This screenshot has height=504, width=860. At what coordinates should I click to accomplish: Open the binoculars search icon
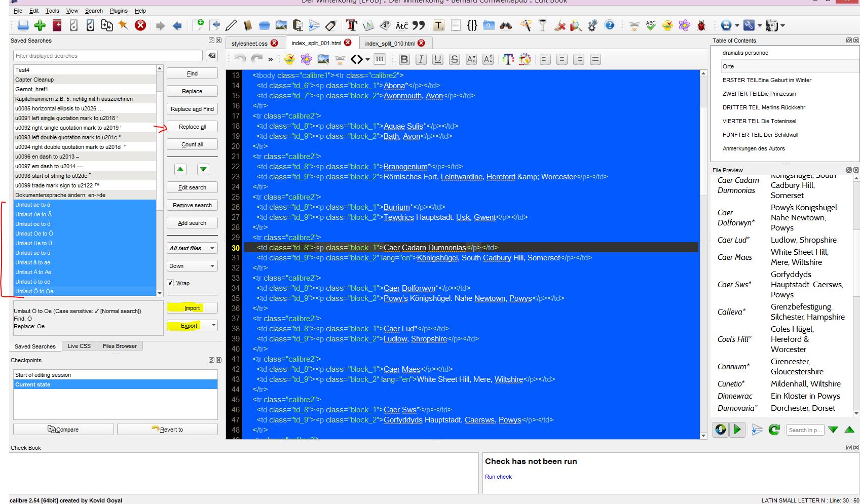505,25
